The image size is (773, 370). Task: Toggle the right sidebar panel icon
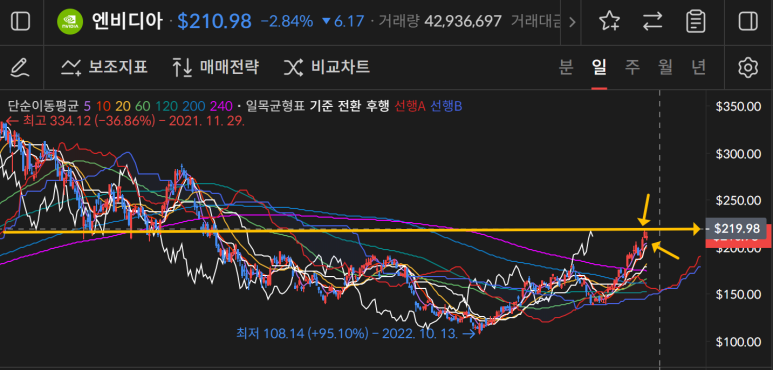(748, 21)
